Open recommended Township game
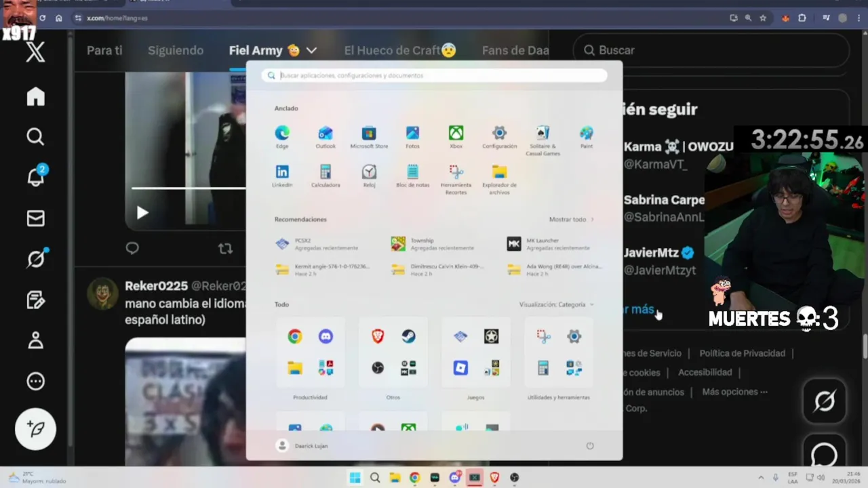Screen dimensions: 868x488 coord(433,244)
